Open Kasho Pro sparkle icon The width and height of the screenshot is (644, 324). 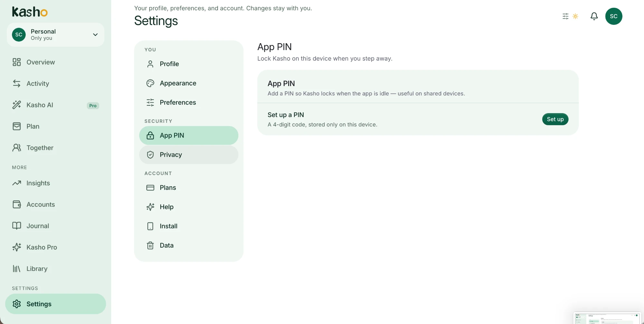(16, 247)
